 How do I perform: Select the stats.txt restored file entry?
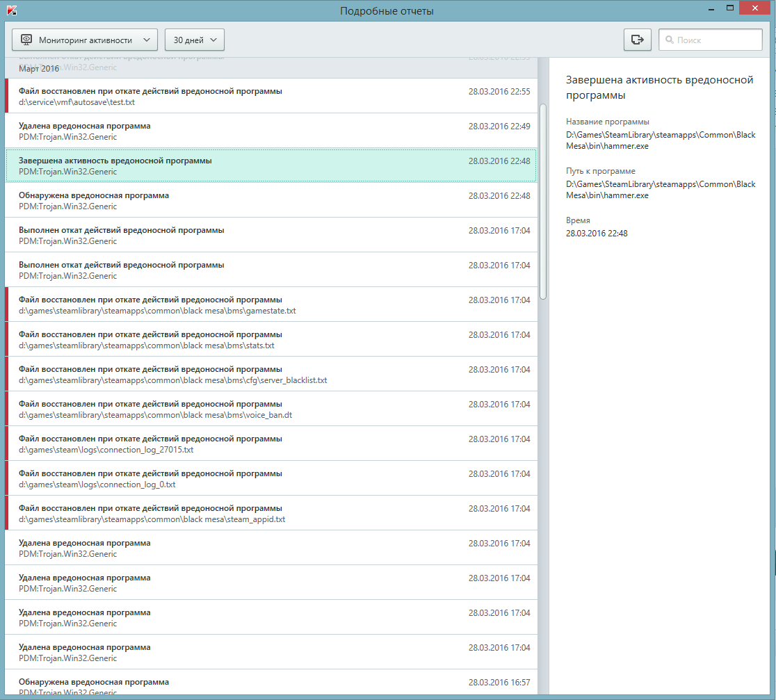(271, 339)
